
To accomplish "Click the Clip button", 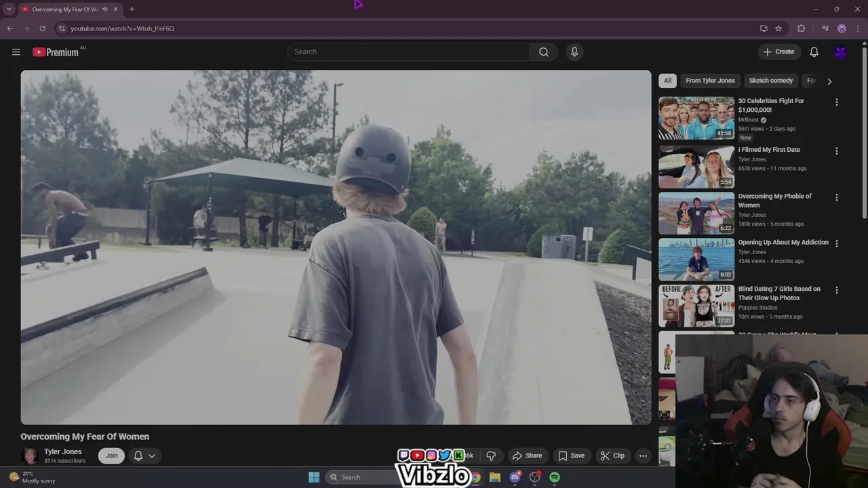I will 612,455.
